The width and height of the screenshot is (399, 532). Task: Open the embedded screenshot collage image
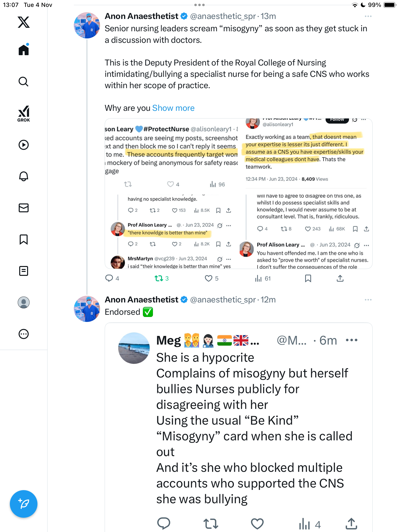click(238, 194)
